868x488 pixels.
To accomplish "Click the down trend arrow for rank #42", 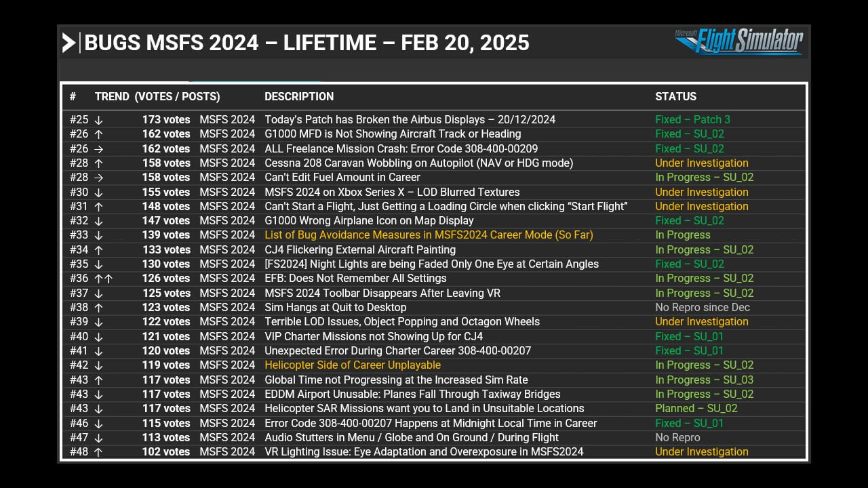I will point(98,365).
